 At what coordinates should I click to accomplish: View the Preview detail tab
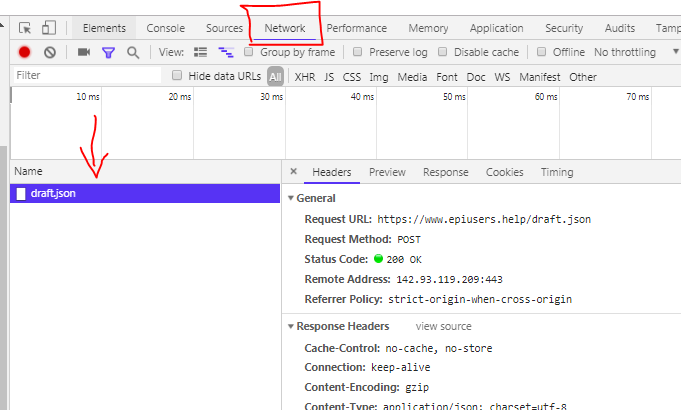pyautogui.click(x=387, y=172)
